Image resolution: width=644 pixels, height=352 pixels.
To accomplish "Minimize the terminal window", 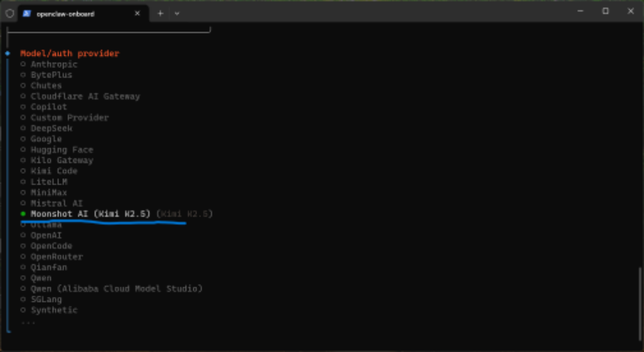I will click(580, 11).
